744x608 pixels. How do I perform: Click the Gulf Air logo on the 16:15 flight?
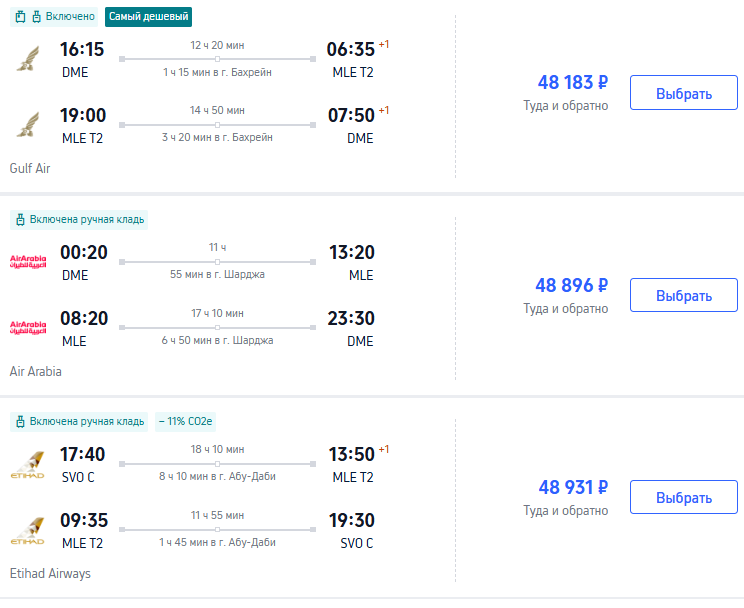click(26, 59)
